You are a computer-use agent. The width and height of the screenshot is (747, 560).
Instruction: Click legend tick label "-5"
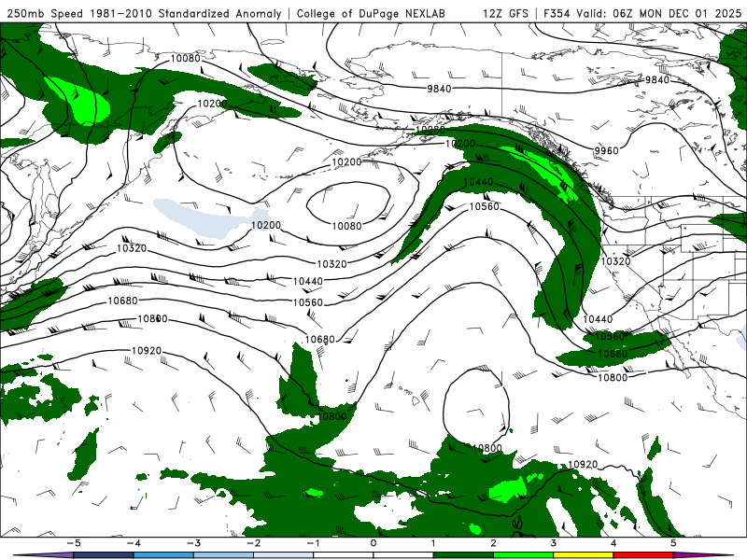point(73,543)
